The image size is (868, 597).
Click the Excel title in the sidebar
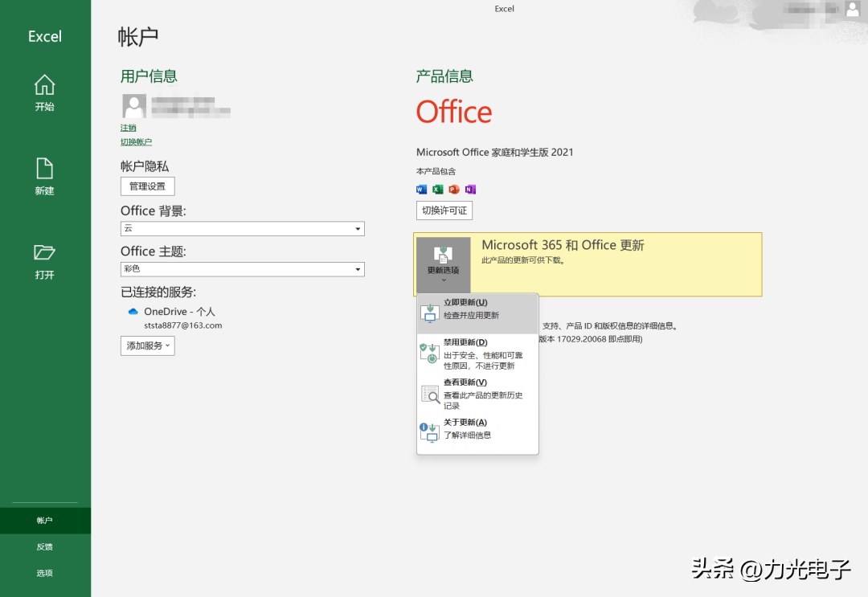pos(45,36)
